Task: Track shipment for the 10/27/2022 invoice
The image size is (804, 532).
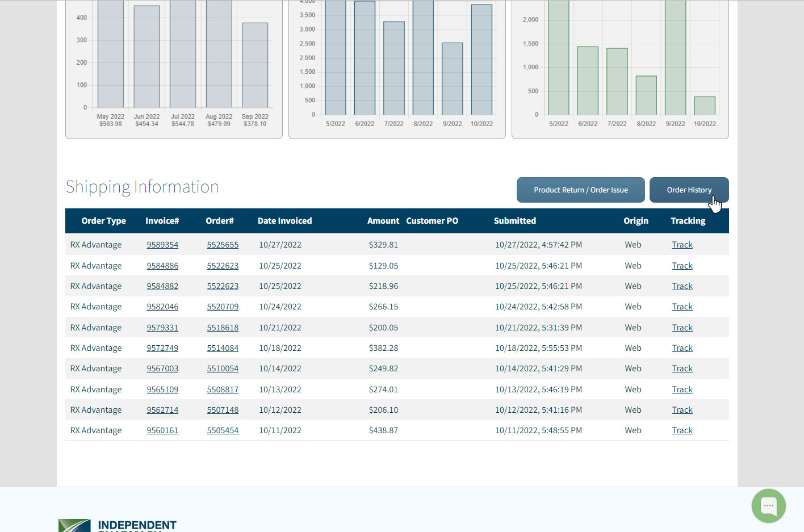Action: tap(682, 245)
